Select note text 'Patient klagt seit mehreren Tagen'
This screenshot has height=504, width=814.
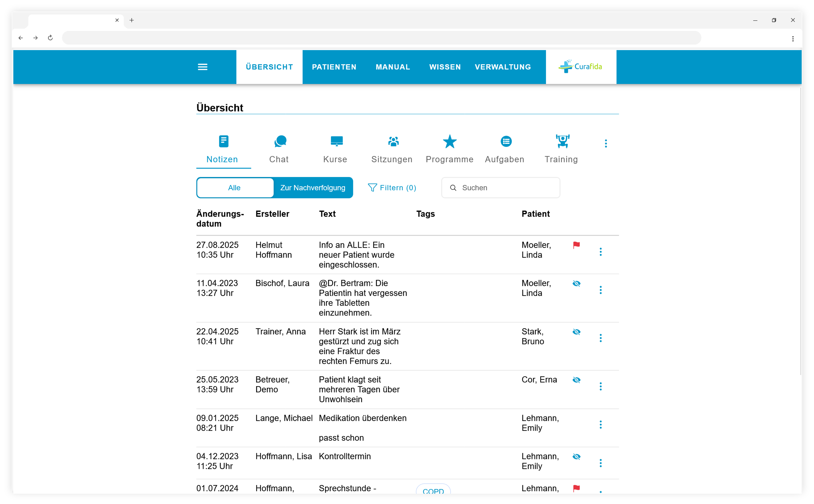tap(359, 385)
